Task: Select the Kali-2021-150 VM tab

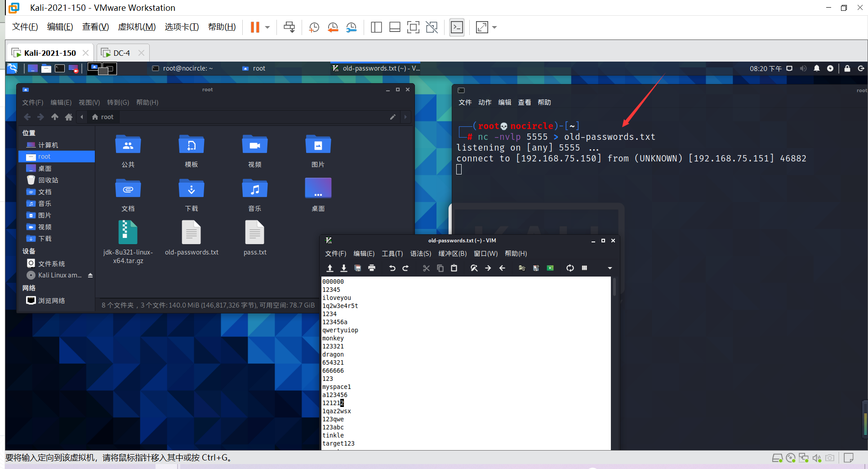Action: [50, 53]
